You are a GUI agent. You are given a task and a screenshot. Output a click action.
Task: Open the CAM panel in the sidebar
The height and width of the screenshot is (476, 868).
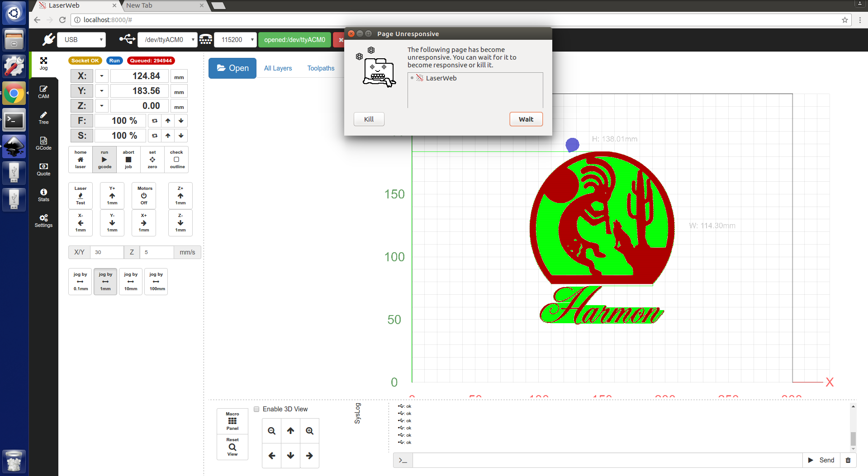click(43, 92)
